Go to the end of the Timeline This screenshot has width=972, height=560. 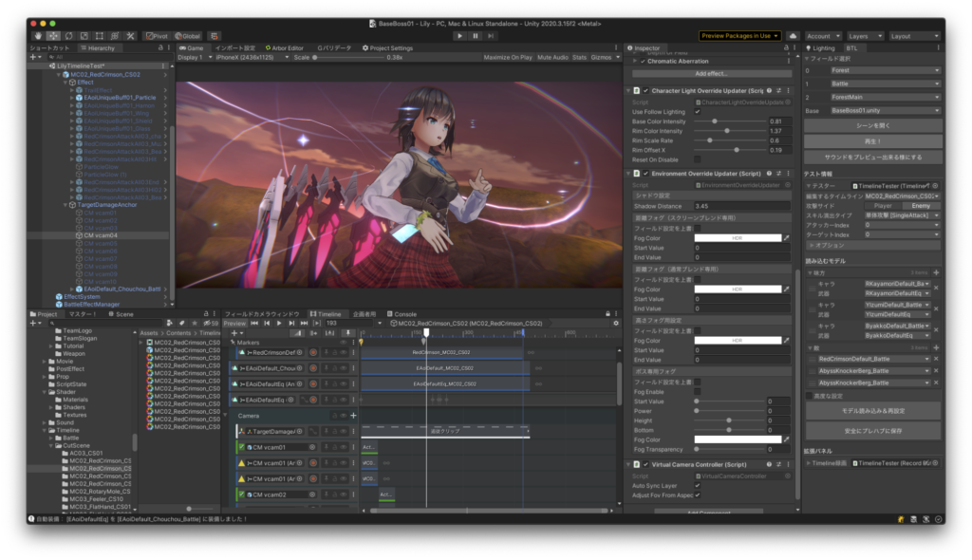click(x=304, y=323)
